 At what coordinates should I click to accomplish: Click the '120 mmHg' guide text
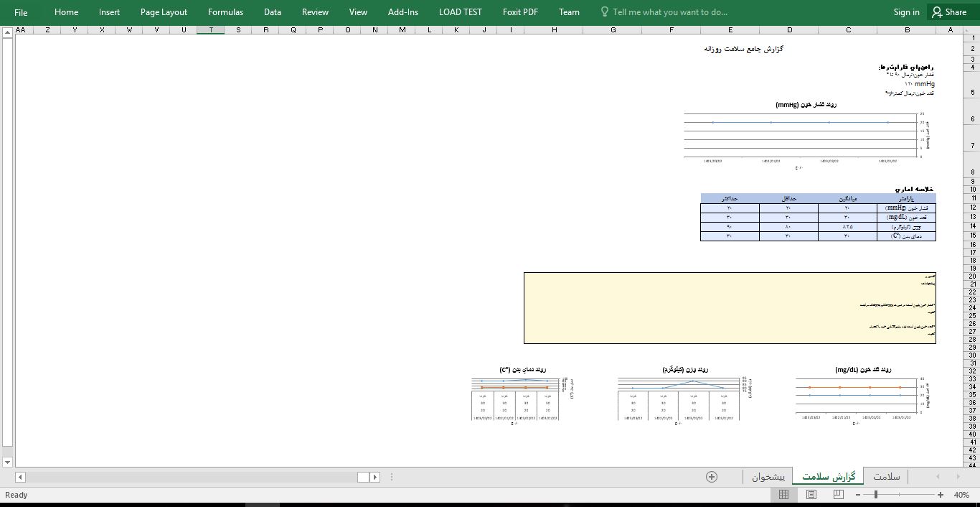tap(920, 83)
